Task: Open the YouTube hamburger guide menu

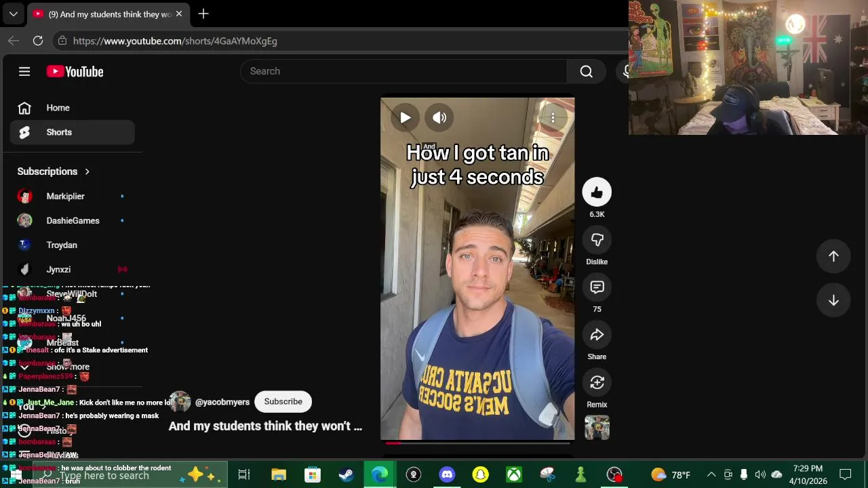Action: pos(24,71)
